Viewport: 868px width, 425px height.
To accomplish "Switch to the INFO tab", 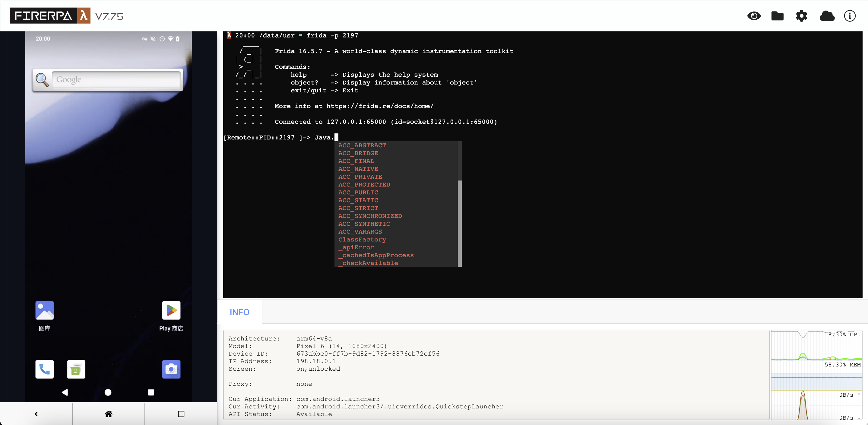I will pos(239,312).
